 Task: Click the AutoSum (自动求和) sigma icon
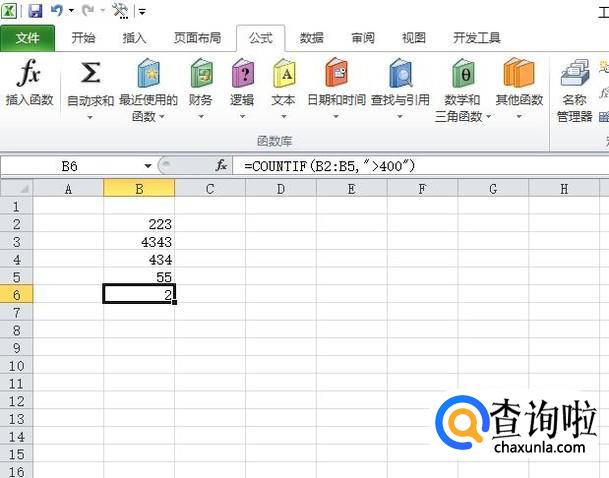[x=90, y=74]
